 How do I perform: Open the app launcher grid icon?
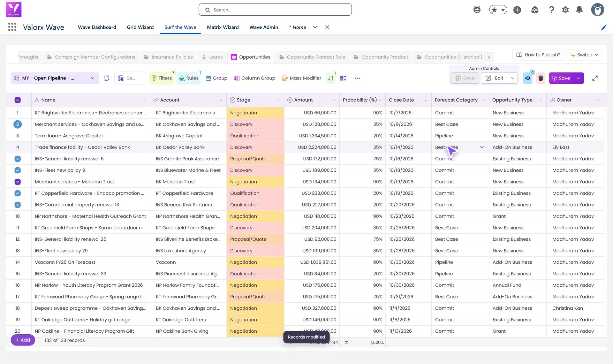[x=12, y=27]
